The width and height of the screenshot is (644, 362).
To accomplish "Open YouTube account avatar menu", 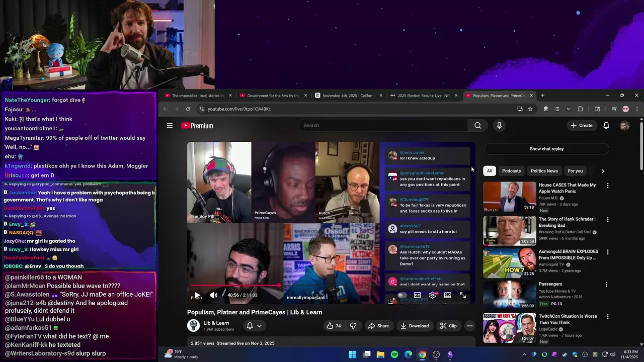I will pos(624,126).
